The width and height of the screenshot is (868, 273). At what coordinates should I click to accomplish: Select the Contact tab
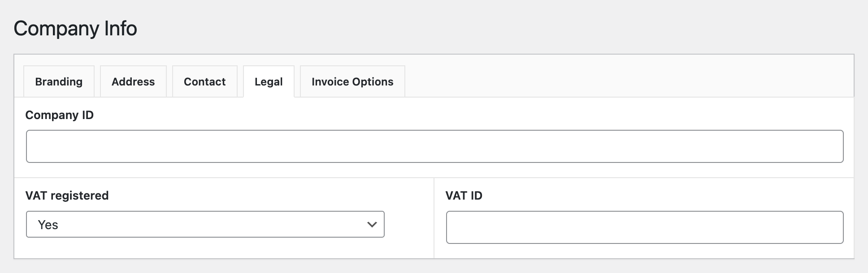coord(204,81)
